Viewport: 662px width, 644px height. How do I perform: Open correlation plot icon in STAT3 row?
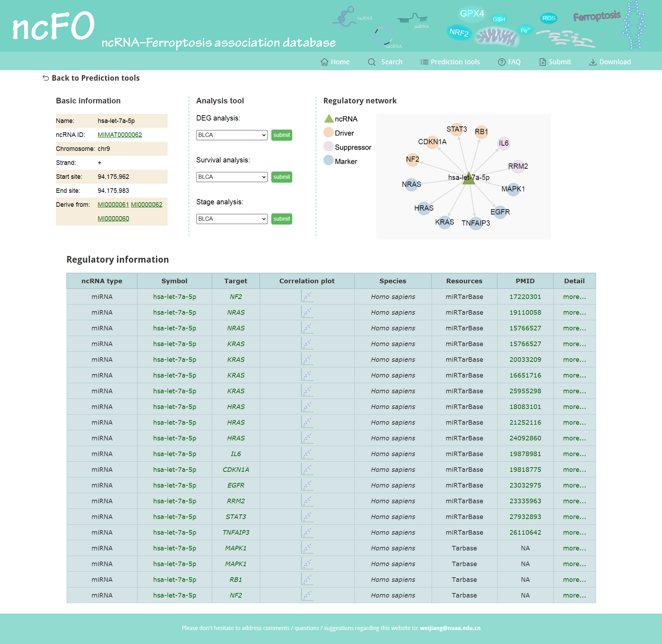coord(307,517)
